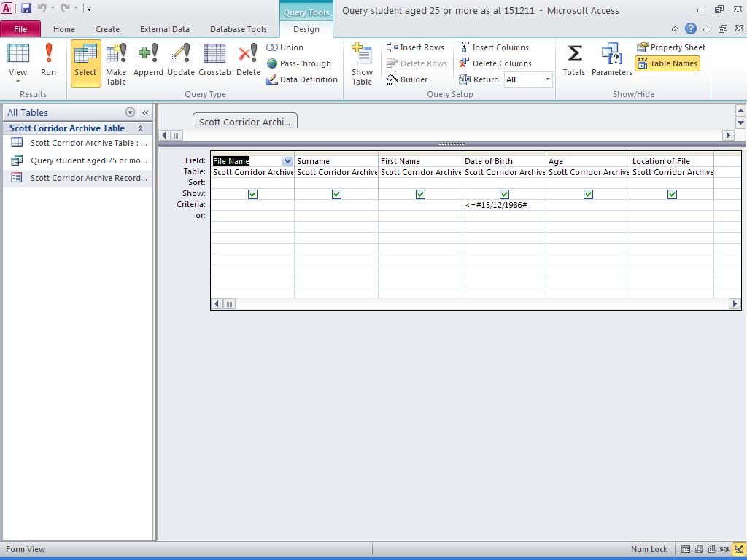Choose the Select query type
The width and height of the screenshot is (747, 560).
click(x=86, y=63)
